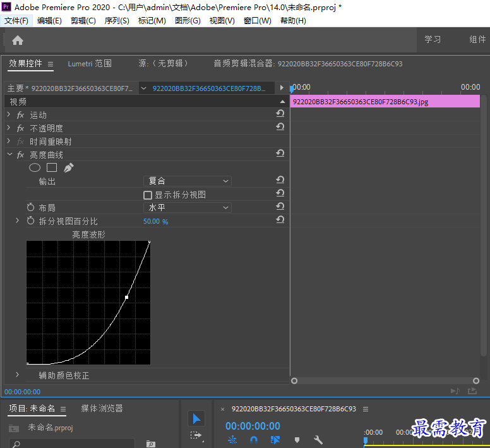Switch to the 组件 workspace
490x448 pixels.
(477, 39)
